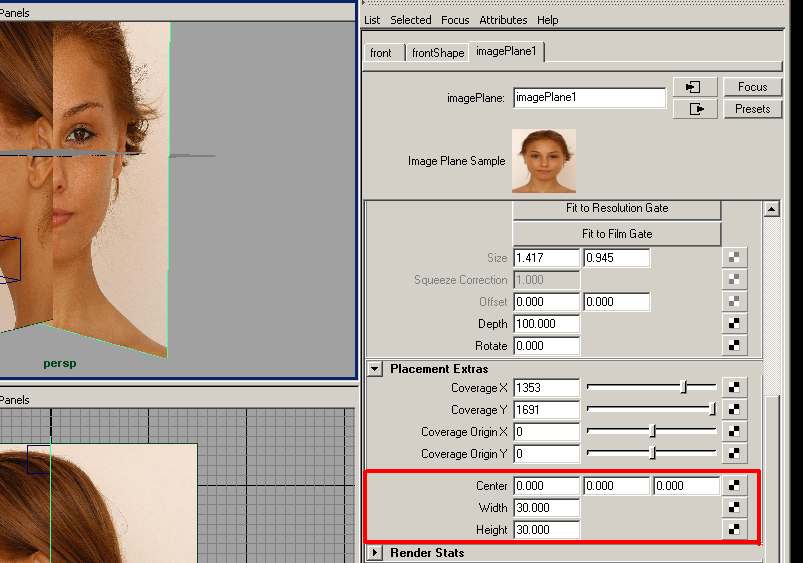Click the input connection arrow icon beside imagePlane field

click(695, 88)
